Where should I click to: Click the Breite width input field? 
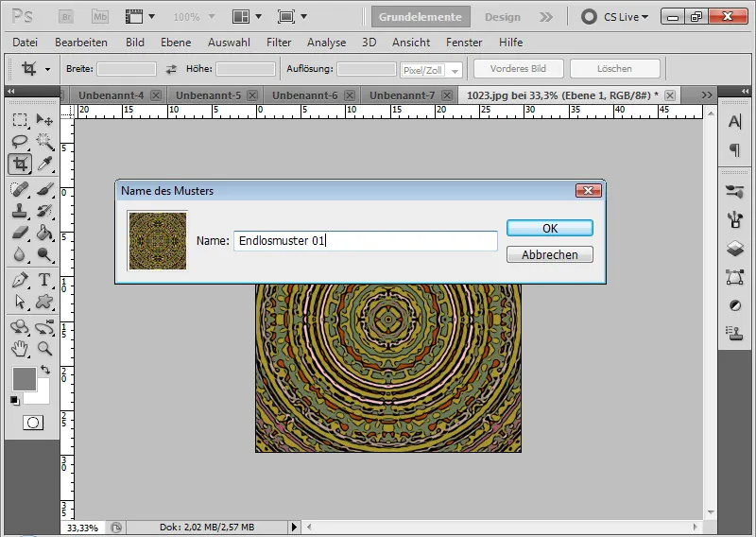pos(127,69)
